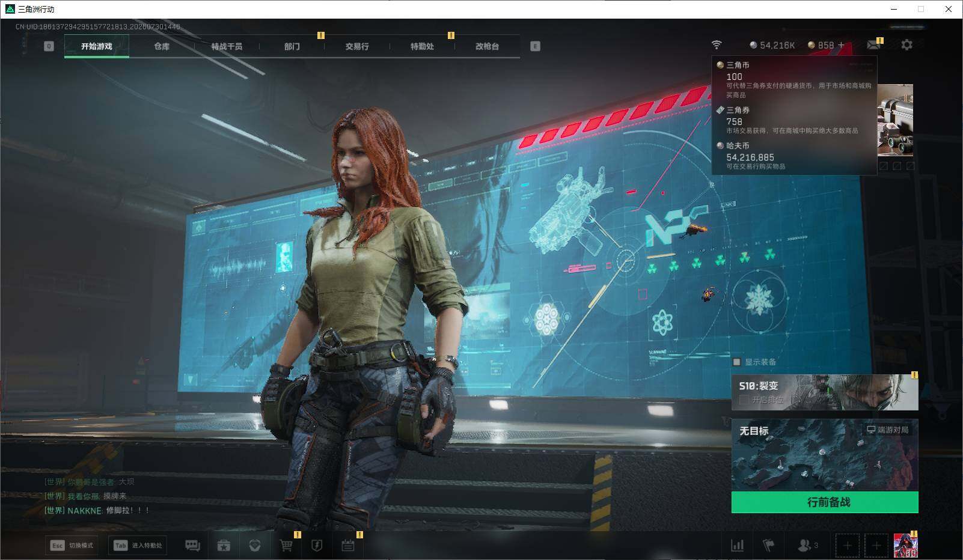Click the 三角券 amount 758
Image resolution: width=963 pixels, height=560 pixels.
tap(734, 121)
